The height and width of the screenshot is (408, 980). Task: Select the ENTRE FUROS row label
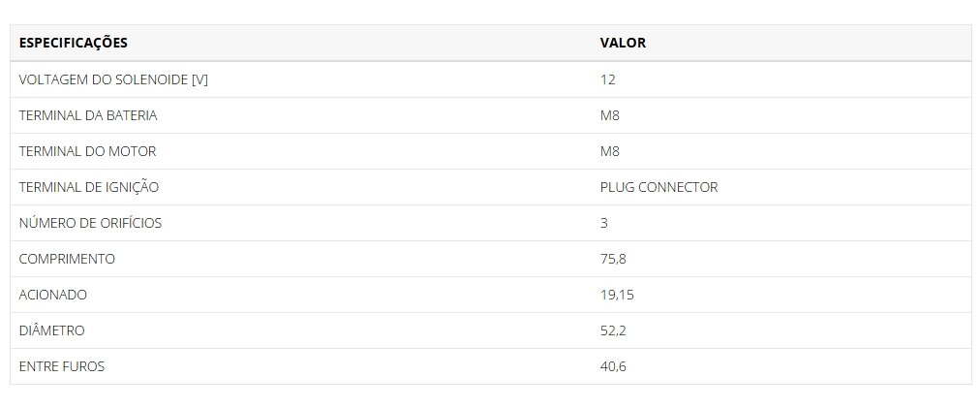(62, 366)
